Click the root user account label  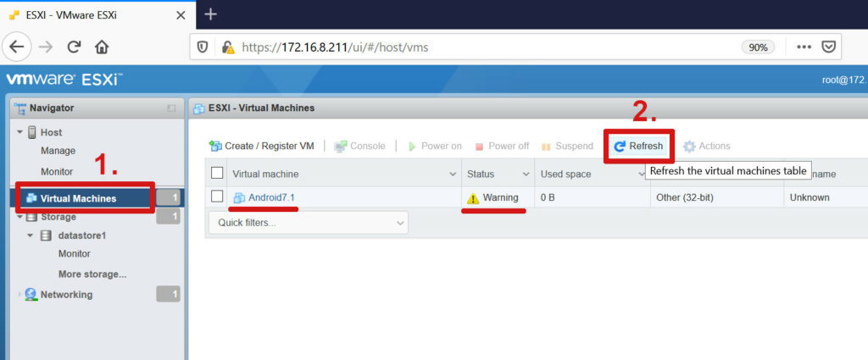[845, 80]
